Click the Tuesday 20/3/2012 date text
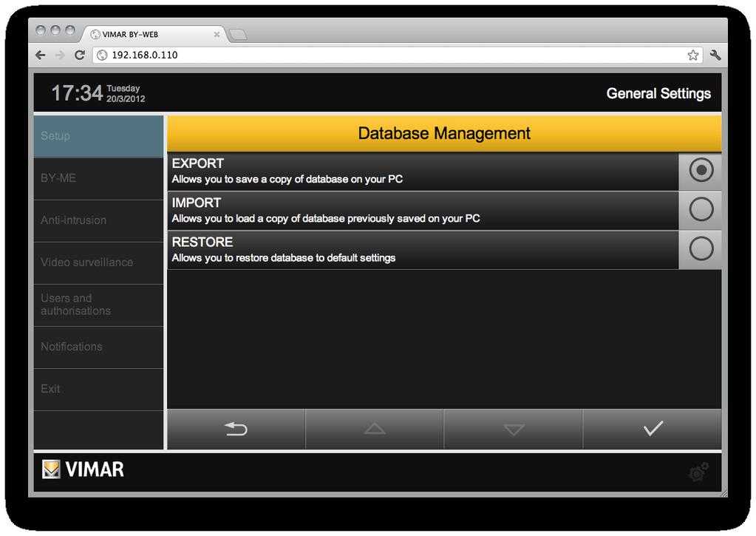 point(126,94)
